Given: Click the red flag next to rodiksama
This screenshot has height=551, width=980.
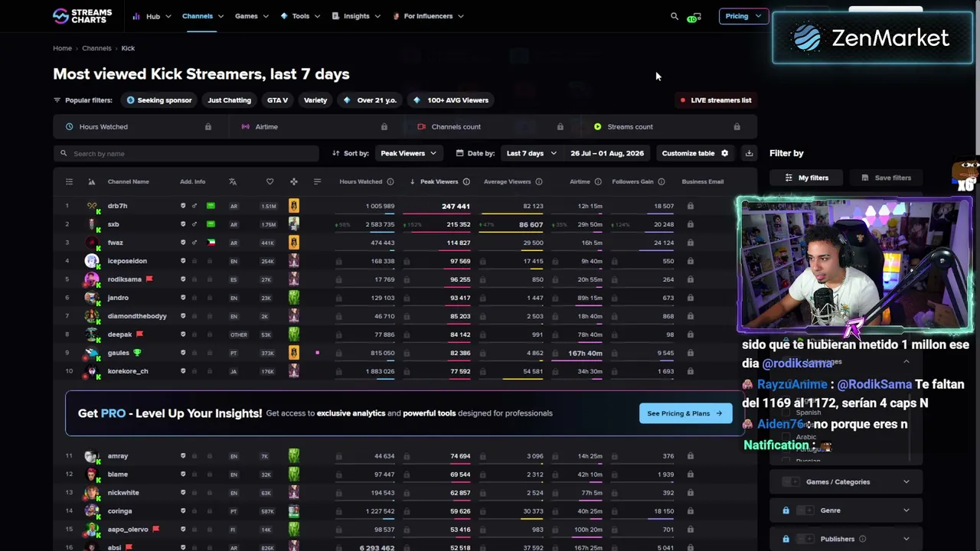Looking at the screenshot, I should [149, 279].
